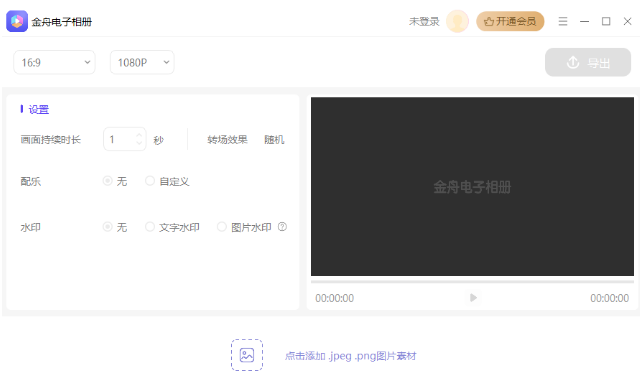
Task: Click 未登录 to sign in
Action: tap(424, 22)
